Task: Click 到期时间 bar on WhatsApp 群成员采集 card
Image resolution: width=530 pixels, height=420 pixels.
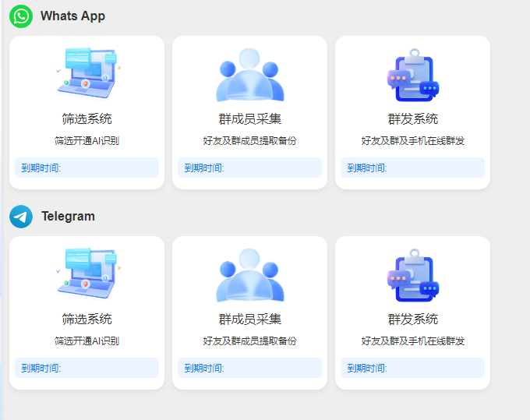Action: 249,168
